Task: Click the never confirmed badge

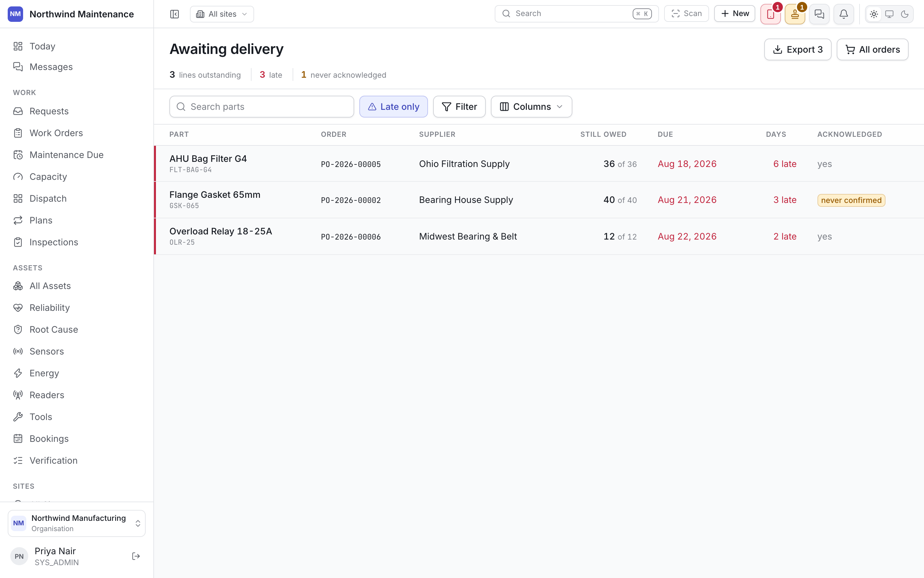Action: click(851, 200)
